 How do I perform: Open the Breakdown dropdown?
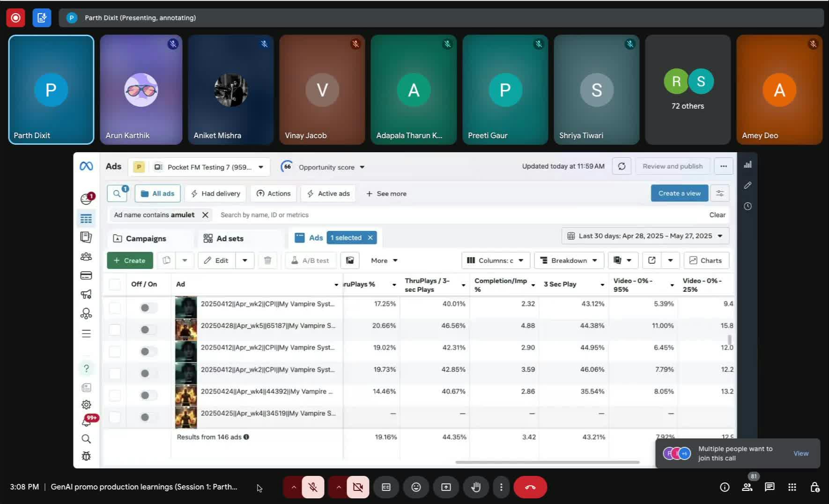pos(569,260)
